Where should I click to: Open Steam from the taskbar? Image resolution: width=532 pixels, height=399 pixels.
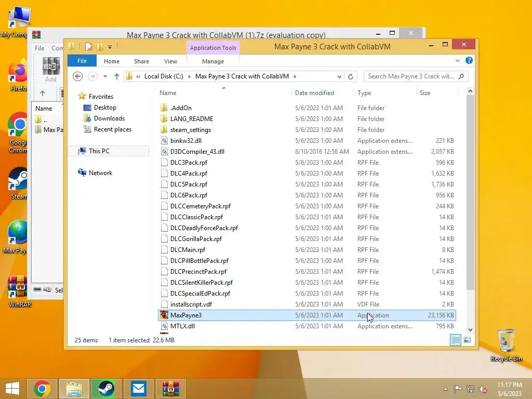[x=106, y=389]
